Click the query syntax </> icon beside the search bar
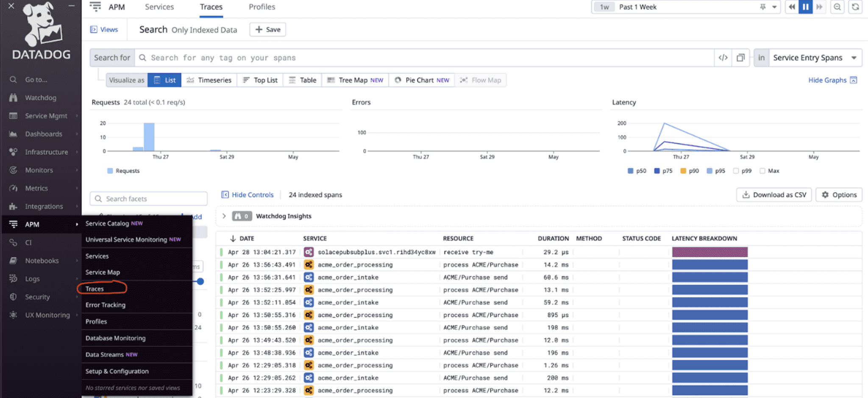Image resolution: width=868 pixels, height=398 pixels. pyautogui.click(x=723, y=58)
